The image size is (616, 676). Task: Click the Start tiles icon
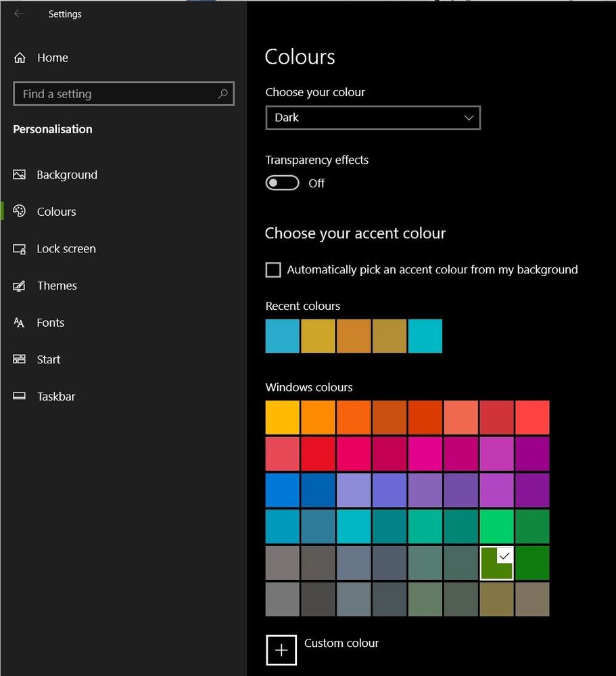(x=20, y=359)
